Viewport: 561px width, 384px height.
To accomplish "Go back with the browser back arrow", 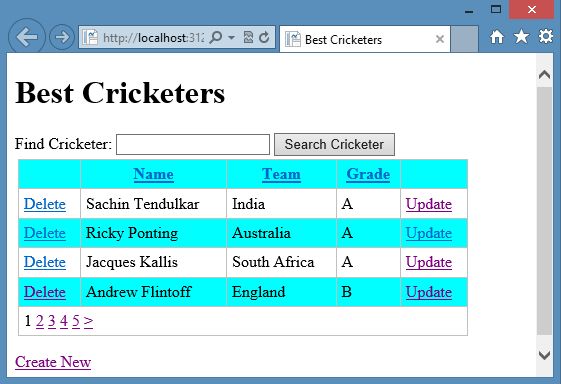I will point(27,37).
